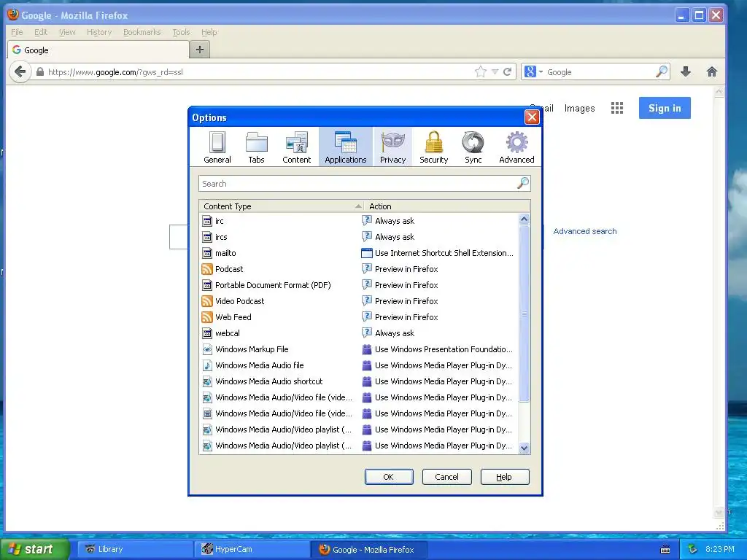Close the Options dialog
This screenshot has height=560, width=747.
532,117
